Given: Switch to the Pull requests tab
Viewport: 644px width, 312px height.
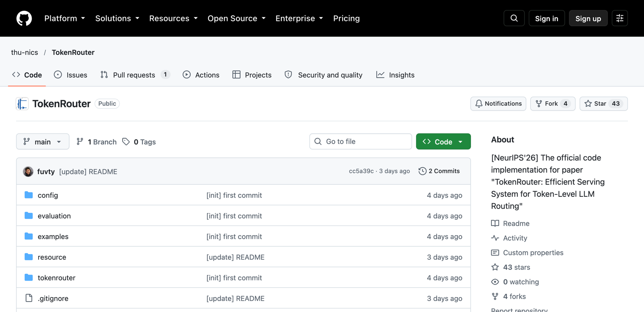Looking at the screenshot, I should [135, 75].
